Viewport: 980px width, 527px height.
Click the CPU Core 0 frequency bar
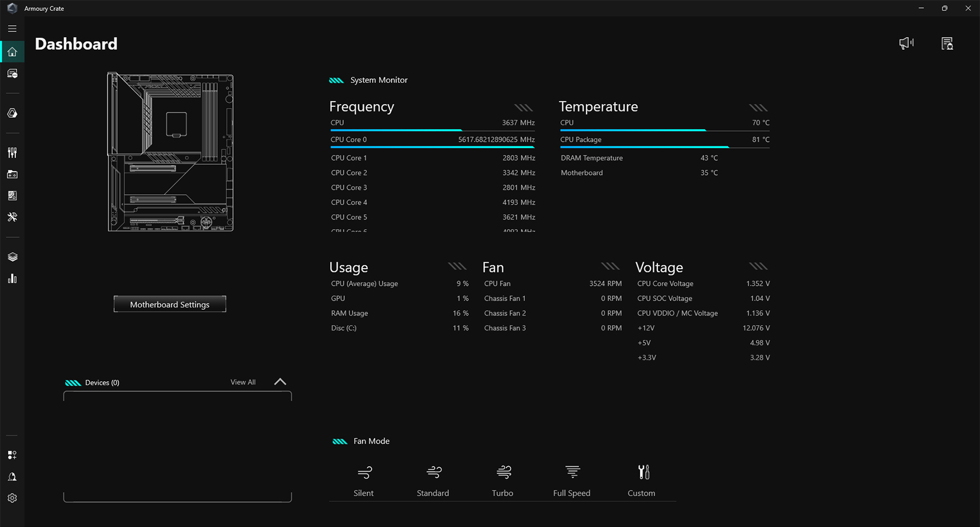pyautogui.click(x=432, y=147)
